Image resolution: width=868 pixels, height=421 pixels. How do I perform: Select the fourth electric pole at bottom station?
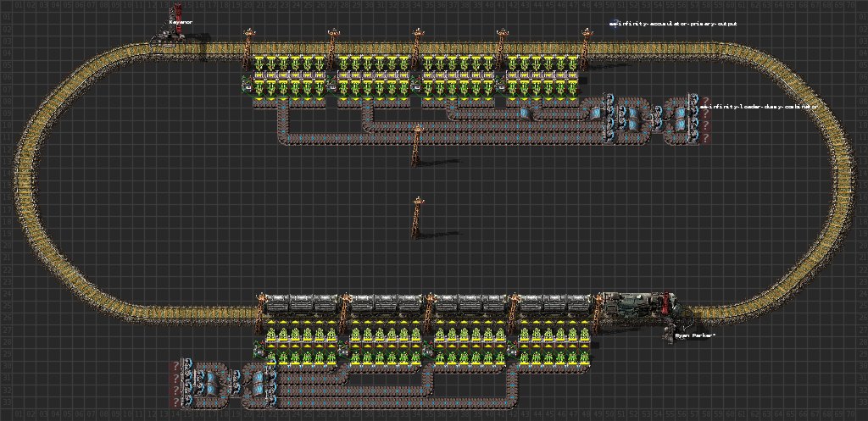515,313
